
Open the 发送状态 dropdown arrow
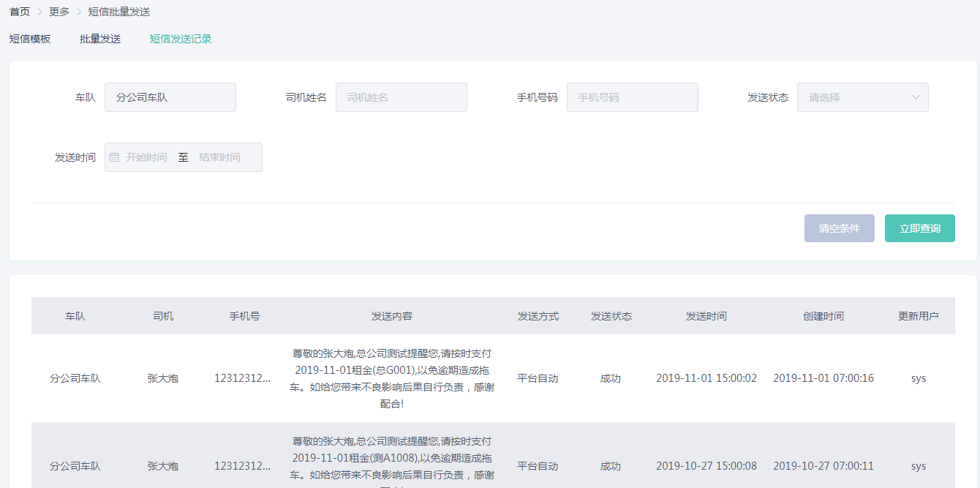(x=916, y=97)
